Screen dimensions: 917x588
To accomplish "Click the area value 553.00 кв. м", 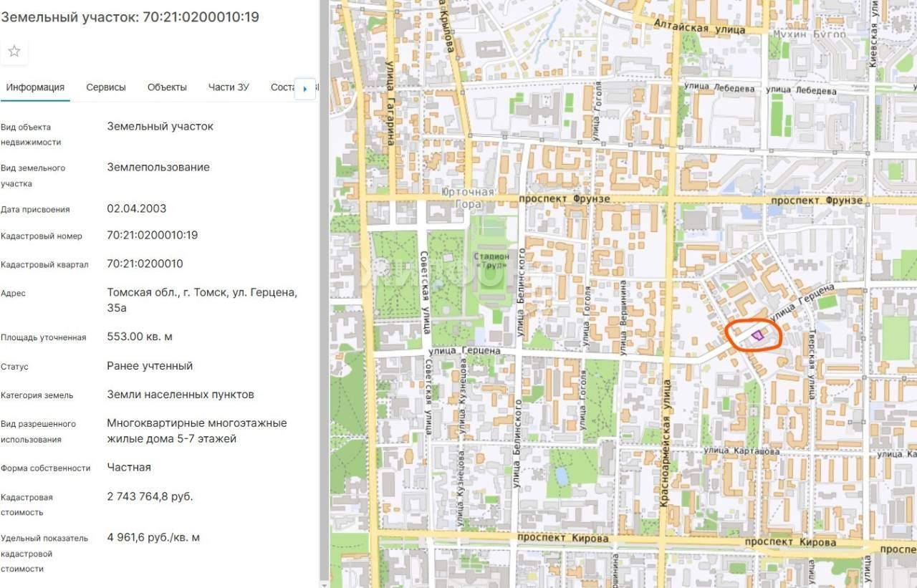I will (140, 337).
